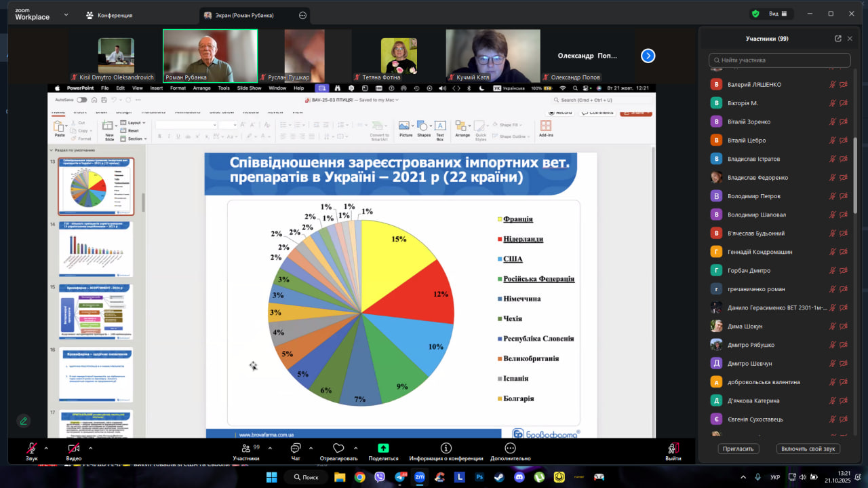Turn on camera with the Видео button
The image size is (868, 488).
[x=73, y=449]
